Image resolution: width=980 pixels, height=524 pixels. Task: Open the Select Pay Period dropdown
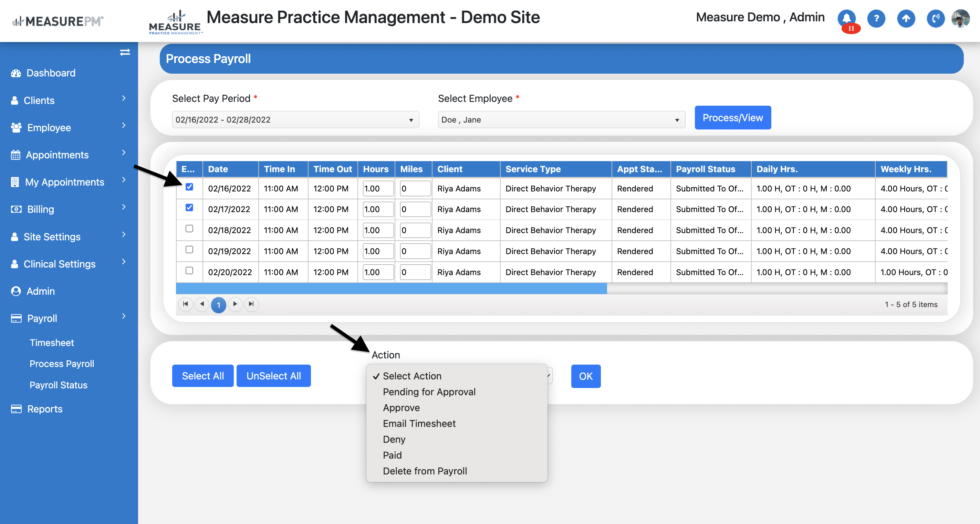[x=295, y=120]
